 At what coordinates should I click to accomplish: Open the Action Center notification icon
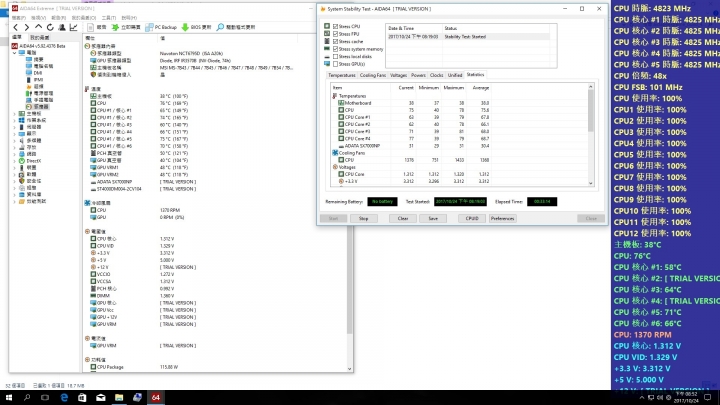click(708, 398)
